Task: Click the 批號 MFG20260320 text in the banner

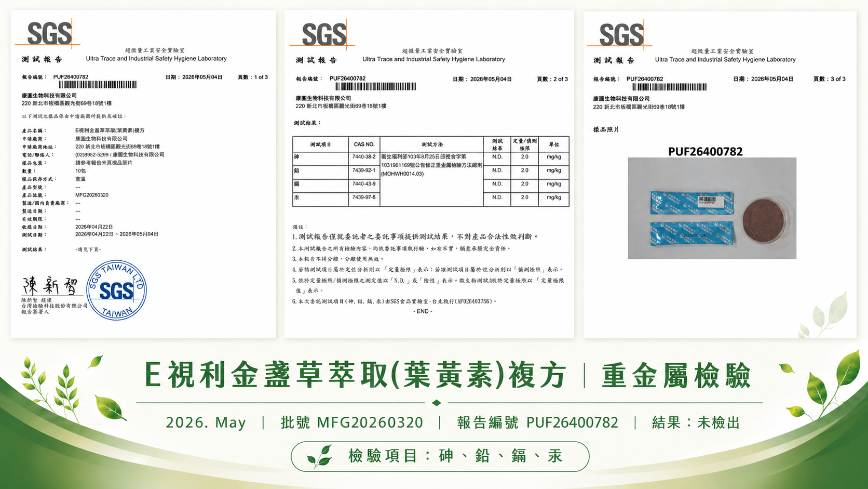Action: pyautogui.click(x=352, y=422)
